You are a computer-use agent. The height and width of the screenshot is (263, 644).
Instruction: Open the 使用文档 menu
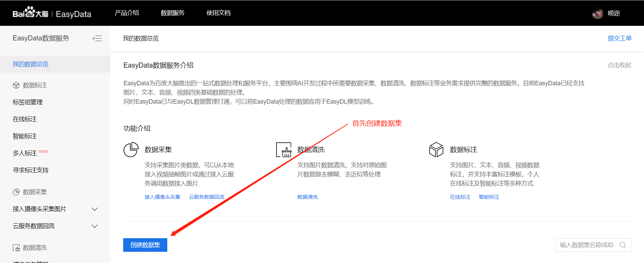click(219, 13)
